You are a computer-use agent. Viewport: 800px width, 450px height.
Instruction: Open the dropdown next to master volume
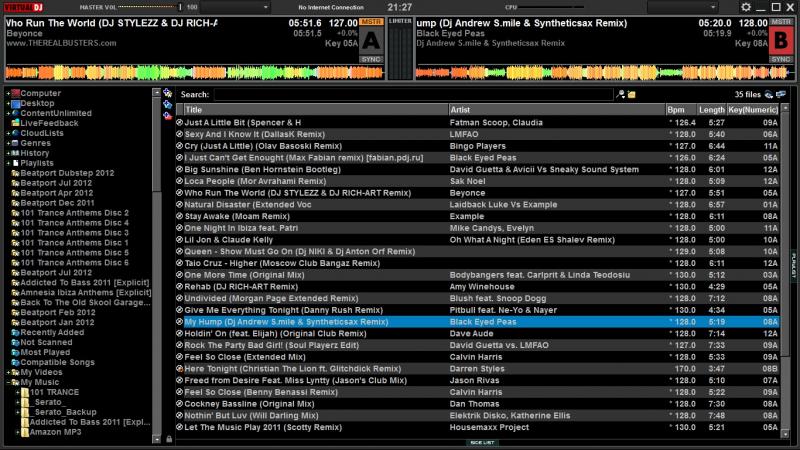(x=235, y=7)
